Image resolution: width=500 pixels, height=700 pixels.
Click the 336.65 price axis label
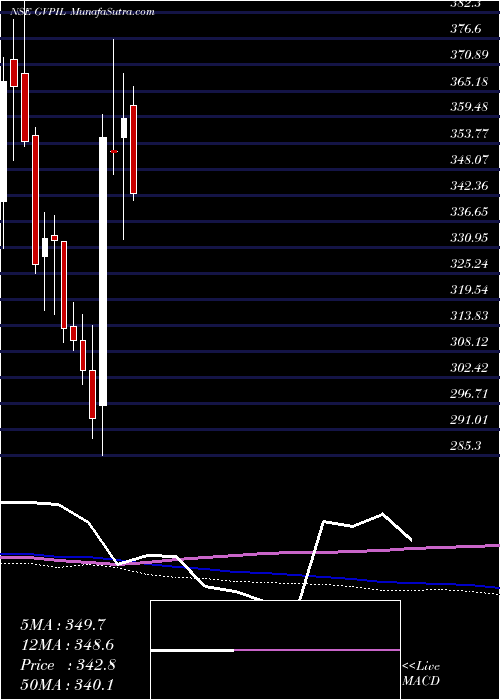[469, 211]
